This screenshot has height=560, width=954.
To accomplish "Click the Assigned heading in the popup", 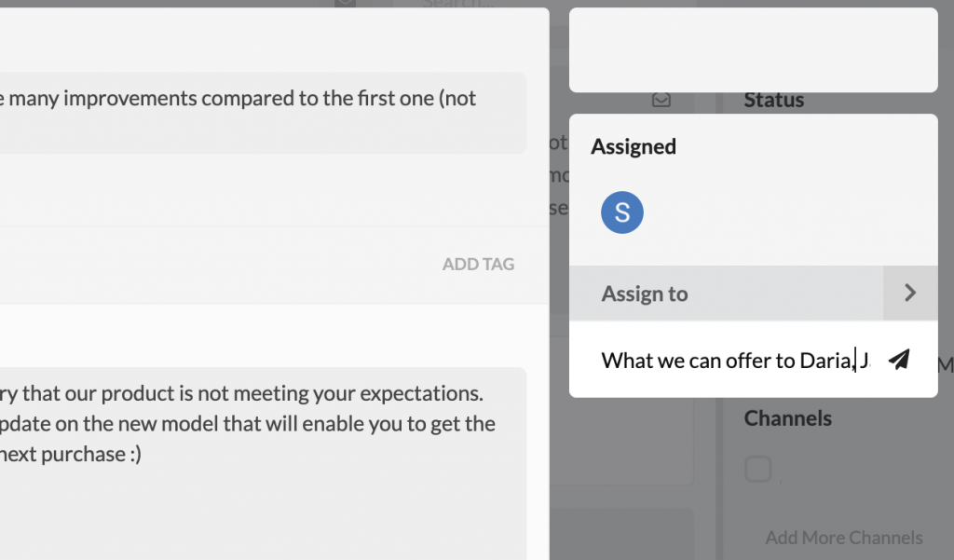I will (634, 146).
